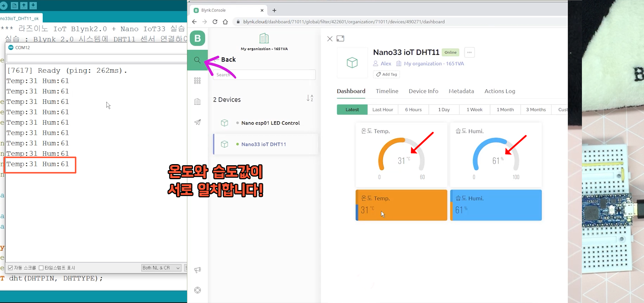Select the 1 Day time range

pyautogui.click(x=444, y=110)
